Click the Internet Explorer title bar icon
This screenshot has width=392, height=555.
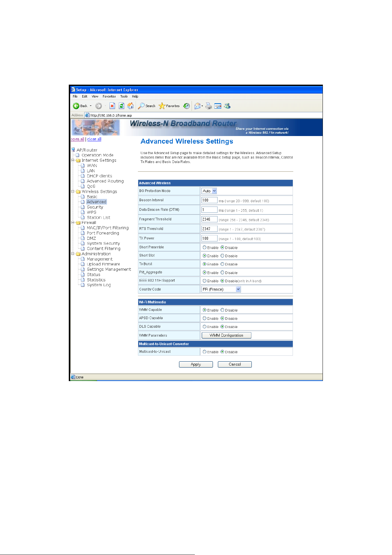coord(73,89)
